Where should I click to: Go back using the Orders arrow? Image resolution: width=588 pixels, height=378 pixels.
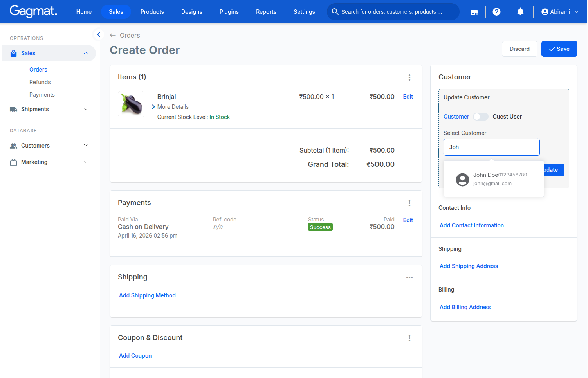point(113,35)
